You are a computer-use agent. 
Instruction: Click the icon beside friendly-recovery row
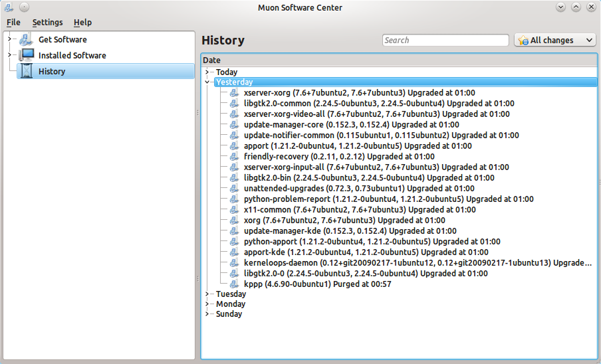[234, 157]
